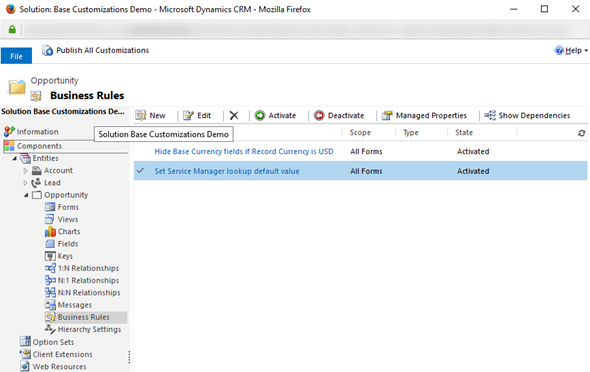Click All Forms scope in Set Service Manager row
This screenshot has height=372, width=590.
pos(366,171)
